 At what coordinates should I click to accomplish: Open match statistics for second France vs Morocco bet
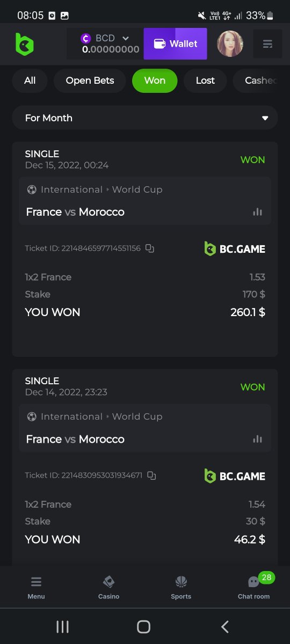(x=258, y=439)
